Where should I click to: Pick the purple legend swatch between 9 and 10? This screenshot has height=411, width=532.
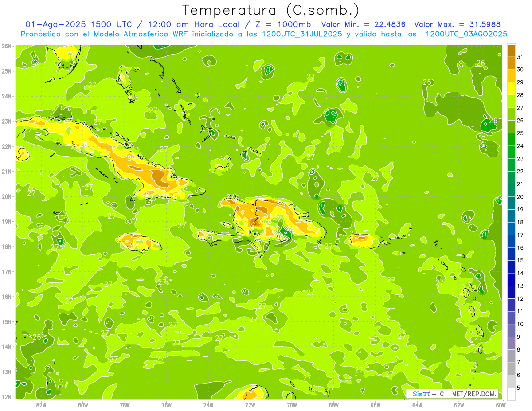click(511, 330)
